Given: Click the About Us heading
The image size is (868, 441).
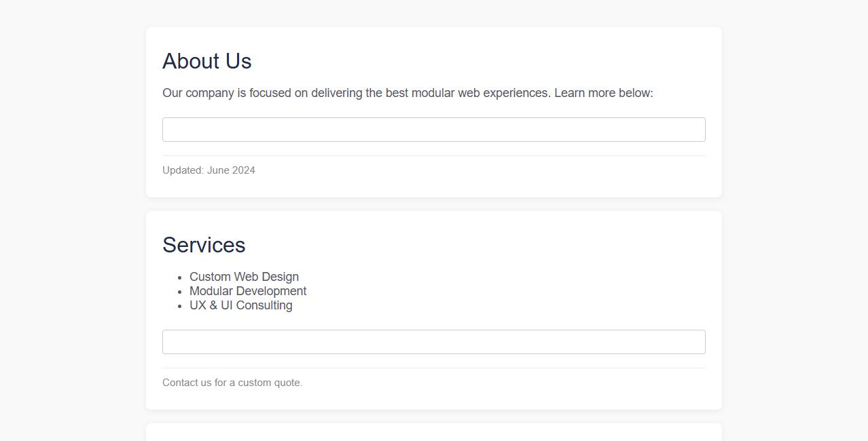Looking at the screenshot, I should pos(206,61).
